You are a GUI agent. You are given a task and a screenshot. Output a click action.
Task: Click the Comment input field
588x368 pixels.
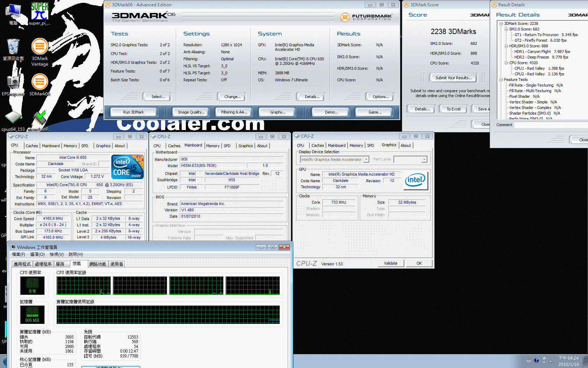(551, 125)
